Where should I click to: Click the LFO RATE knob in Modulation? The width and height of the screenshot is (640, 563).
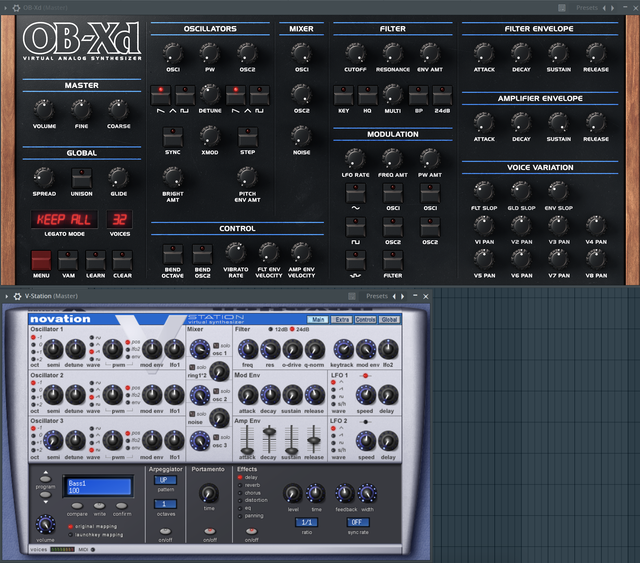tap(355, 158)
